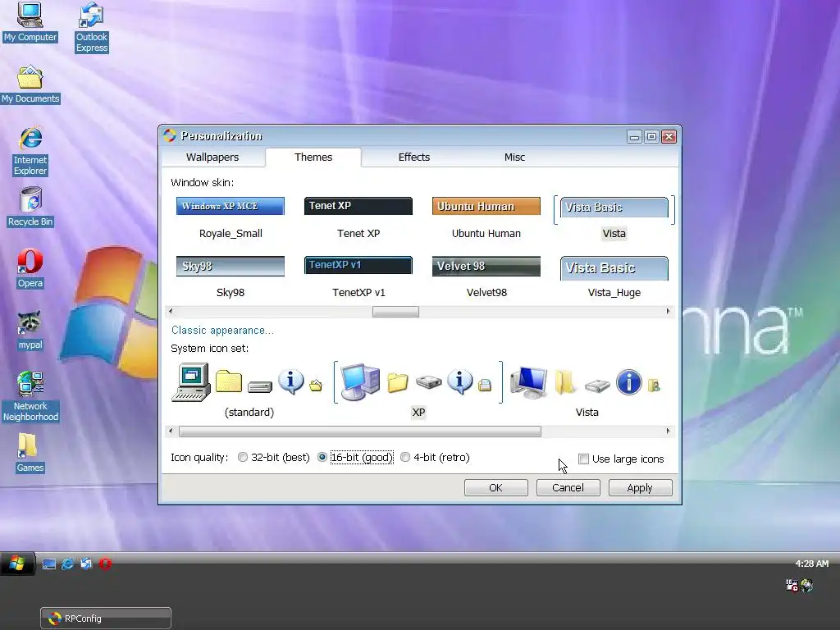Launch Outlook Express from quick launch

(x=86, y=564)
